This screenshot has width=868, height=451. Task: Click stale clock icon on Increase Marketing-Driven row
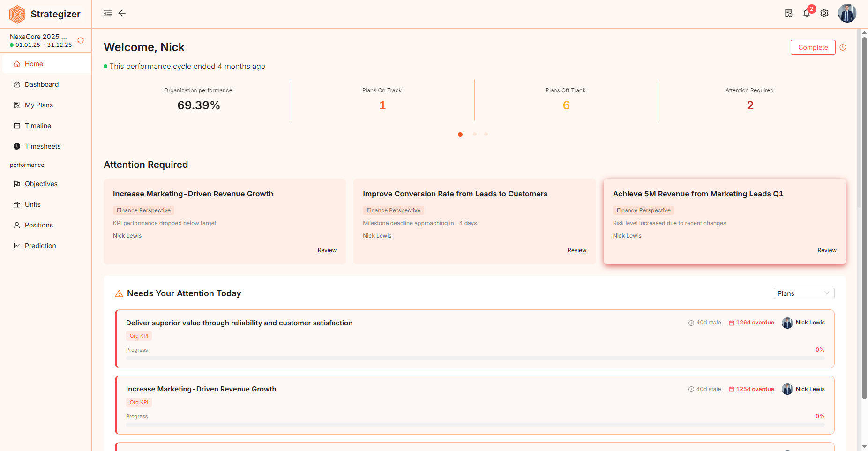tap(691, 389)
